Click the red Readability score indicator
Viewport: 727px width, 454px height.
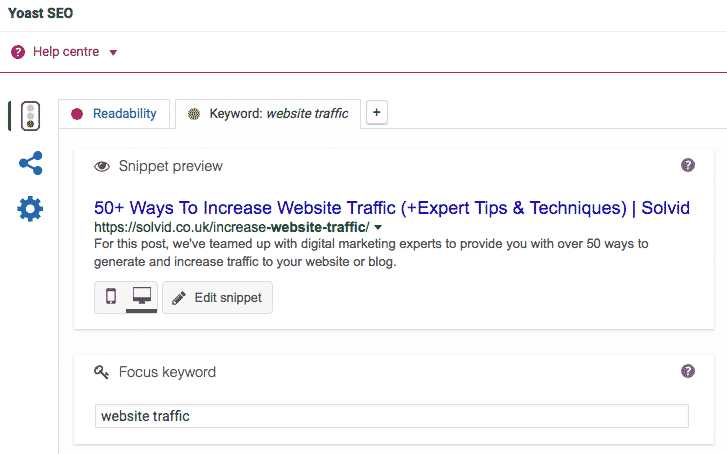[x=77, y=114]
